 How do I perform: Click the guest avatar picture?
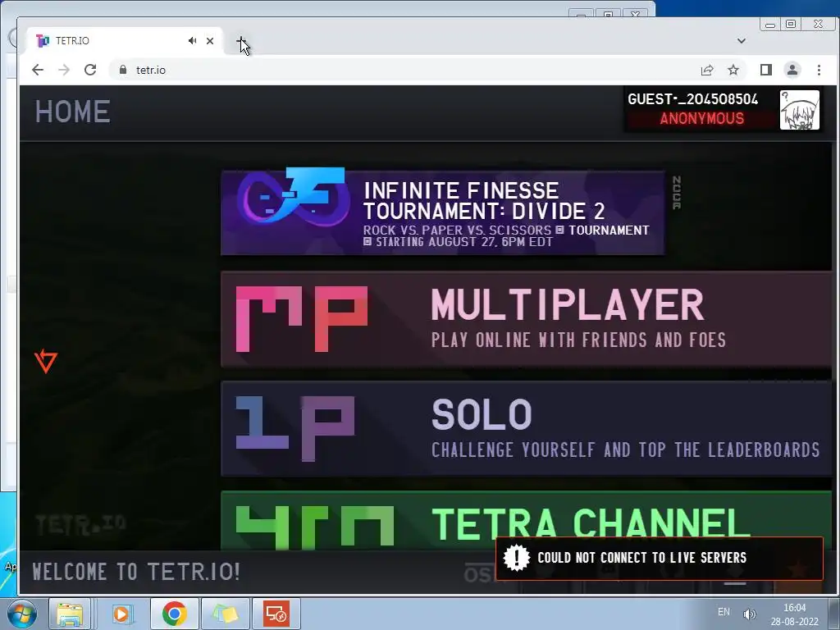point(799,110)
